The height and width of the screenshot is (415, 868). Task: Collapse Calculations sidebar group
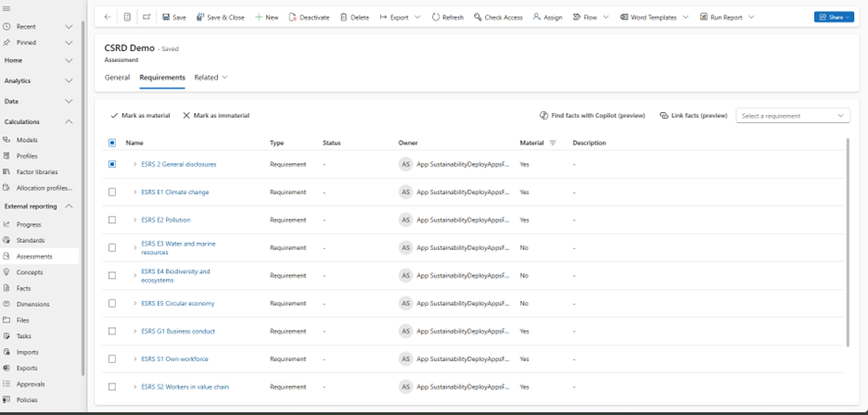point(69,121)
